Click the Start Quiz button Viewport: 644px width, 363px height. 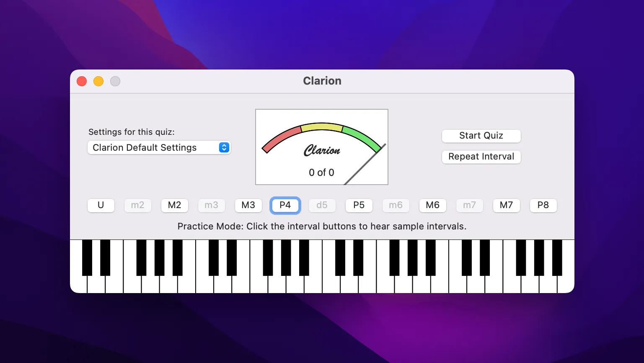tap(481, 136)
